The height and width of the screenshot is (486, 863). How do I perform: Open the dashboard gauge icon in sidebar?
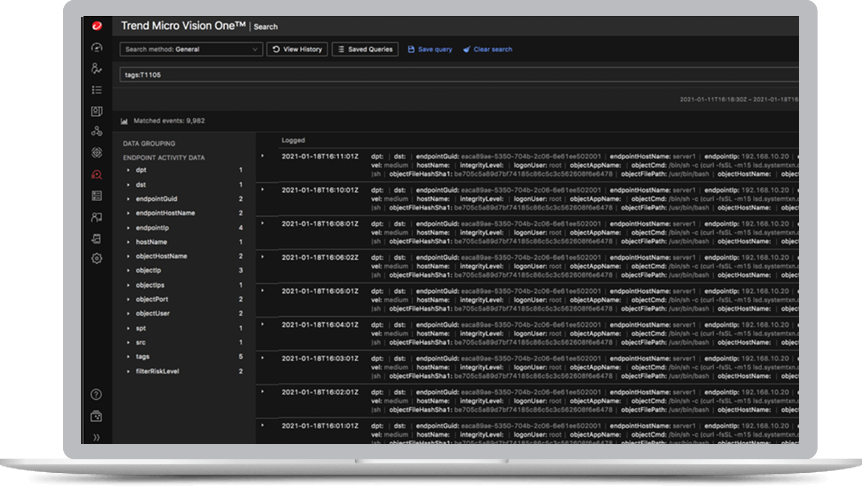[97, 48]
